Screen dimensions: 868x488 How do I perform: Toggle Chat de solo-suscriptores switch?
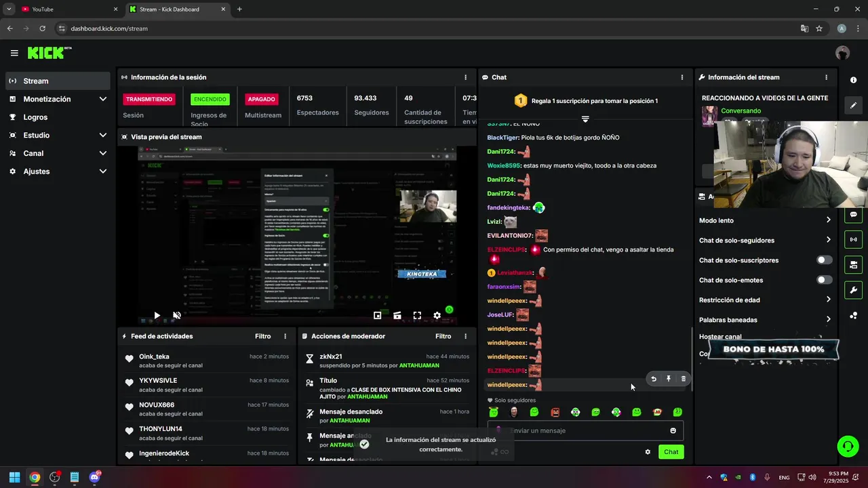[824, 260]
